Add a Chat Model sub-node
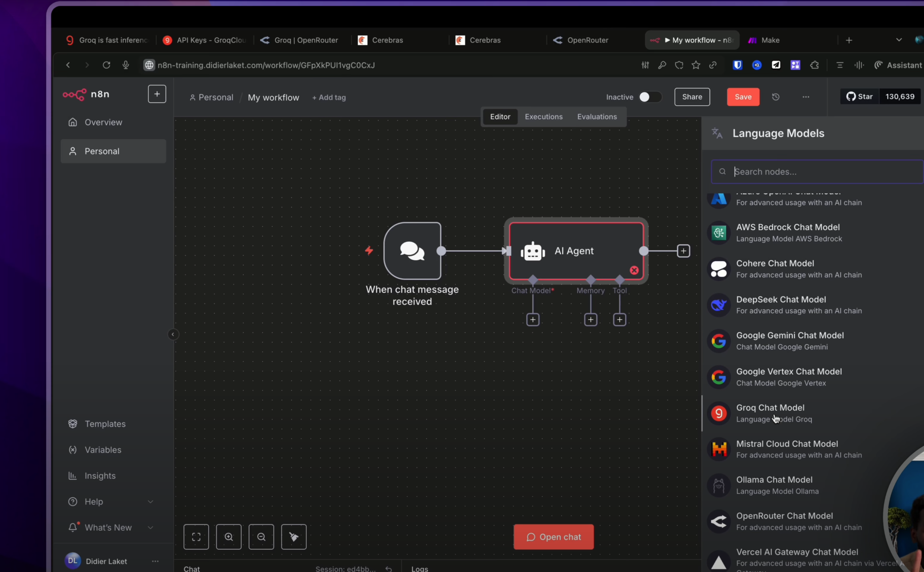The image size is (924, 572). [x=533, y=319]
